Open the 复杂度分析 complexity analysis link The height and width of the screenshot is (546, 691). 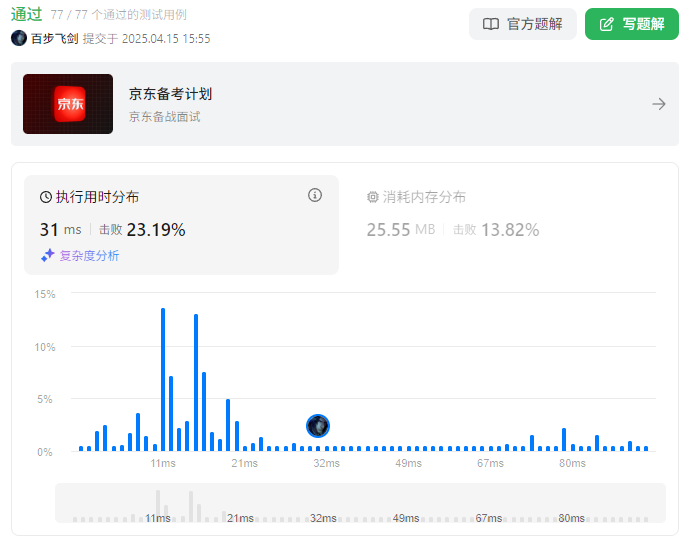coord(89,256)
